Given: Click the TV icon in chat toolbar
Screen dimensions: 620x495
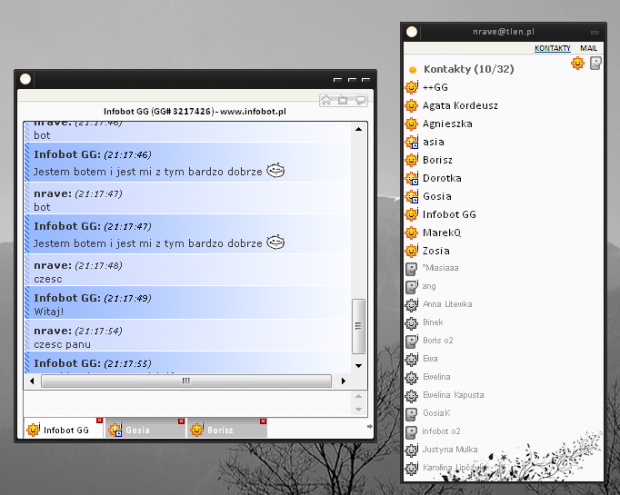Looking at the screenshot, I should [343, 100].
